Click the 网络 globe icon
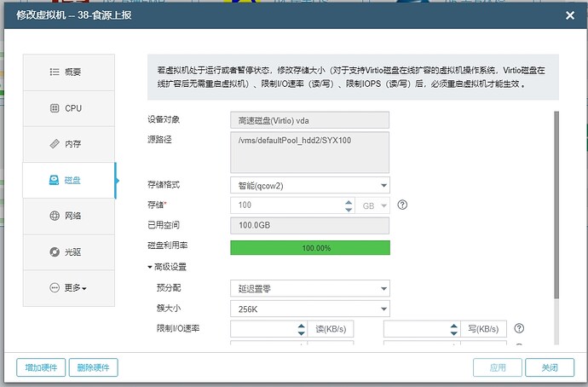The width and height of the screenshot is (588, 387). click(x=55, y=216)
